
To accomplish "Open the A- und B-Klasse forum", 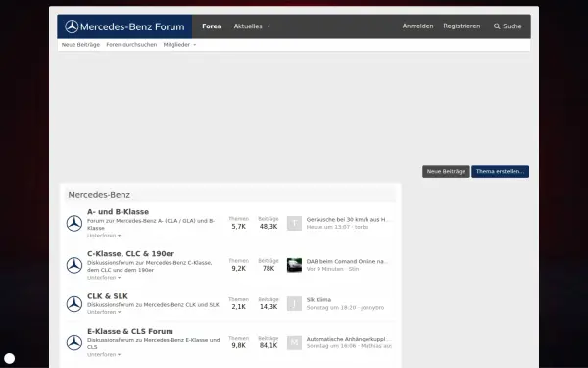I will coord(119,212).
